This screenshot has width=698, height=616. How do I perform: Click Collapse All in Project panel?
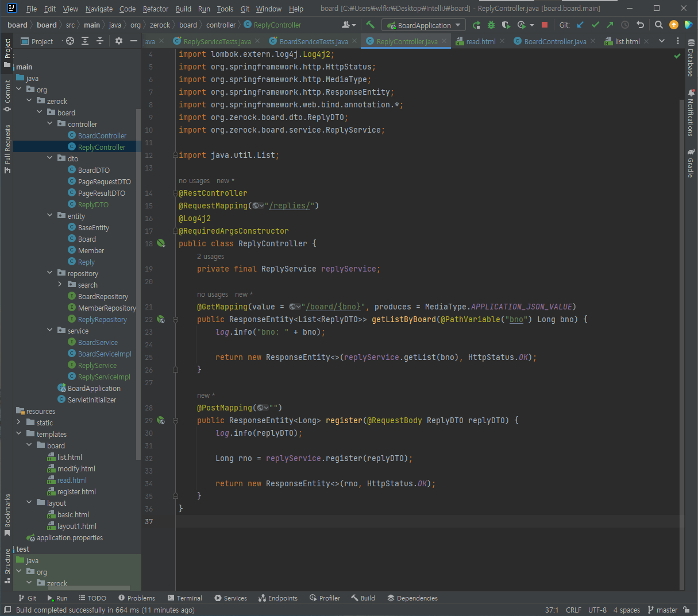(100, 41)
